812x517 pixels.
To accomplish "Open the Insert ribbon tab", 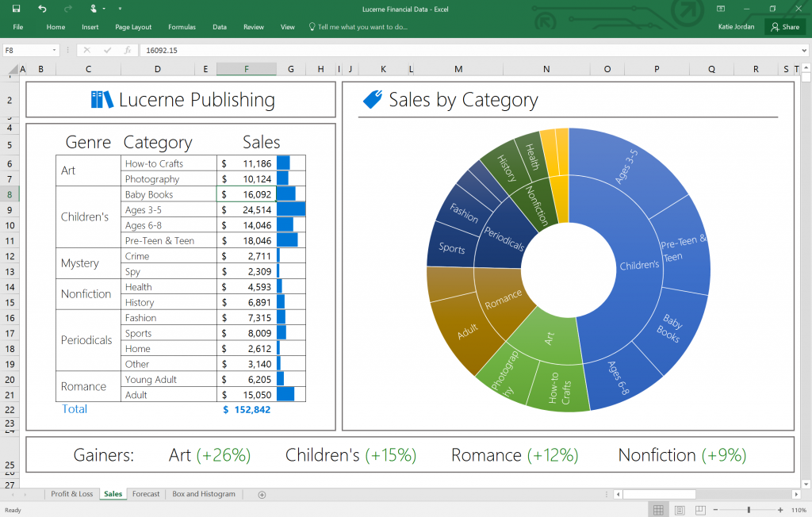I will [90, 27].
